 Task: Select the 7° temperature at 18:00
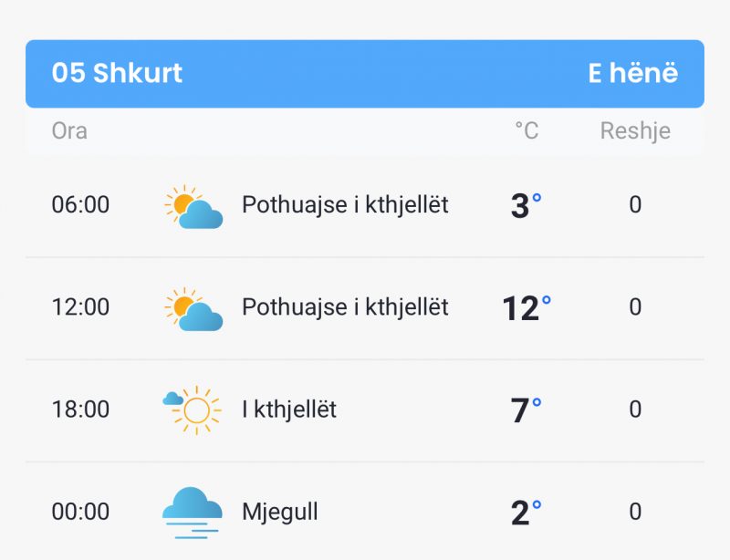[x=526, y=410]
